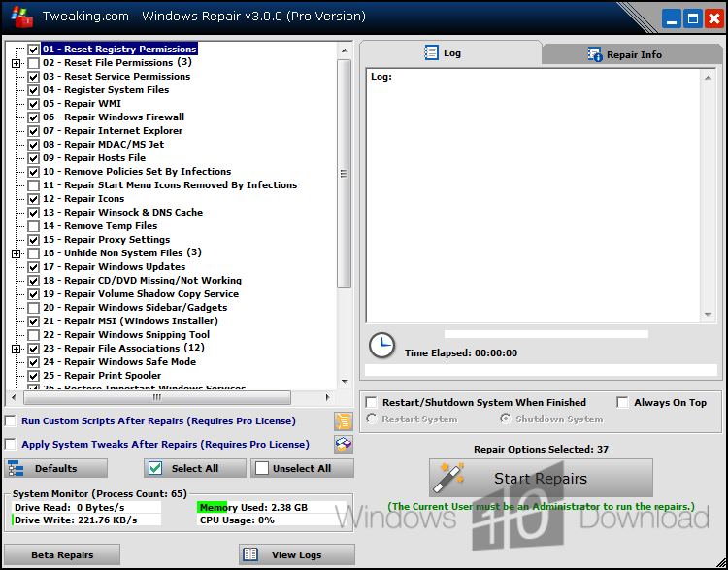Click the Time Elapsed: 00:00:00 label

[x=461, y=353]
